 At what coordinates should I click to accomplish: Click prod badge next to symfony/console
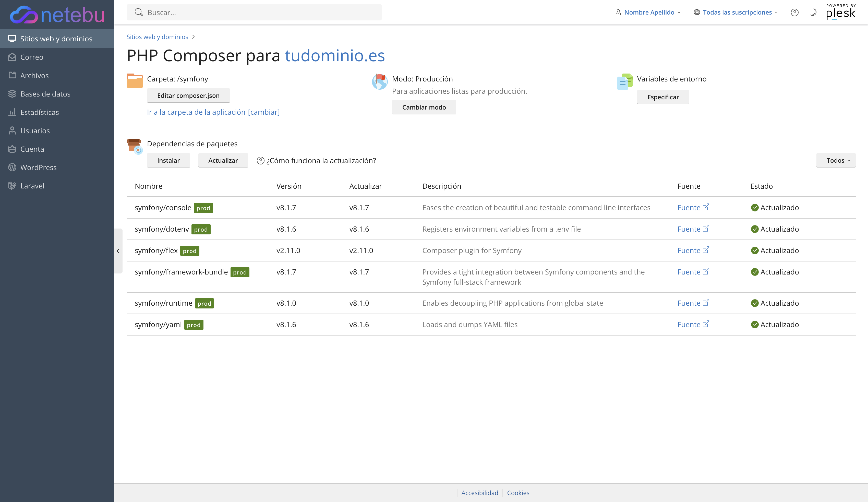point(203,208)
